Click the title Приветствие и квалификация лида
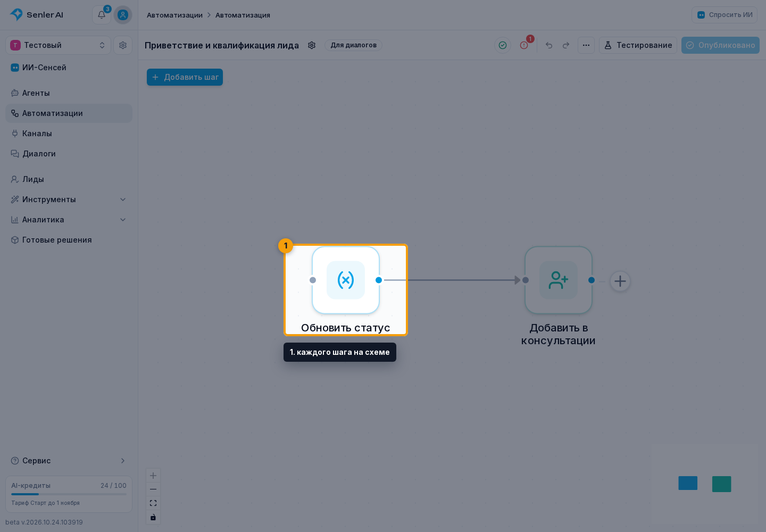 (x=222, y=45)
